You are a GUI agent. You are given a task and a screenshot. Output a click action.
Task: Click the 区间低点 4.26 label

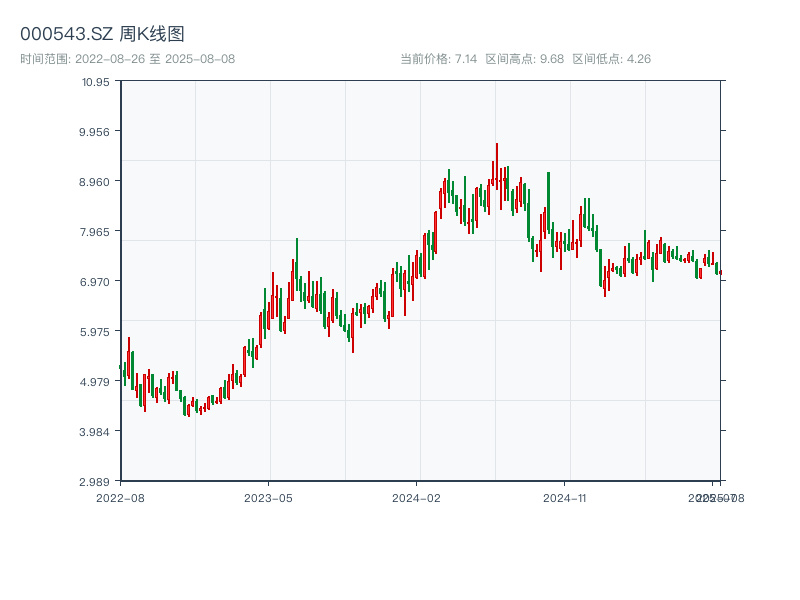click(611, 59)
